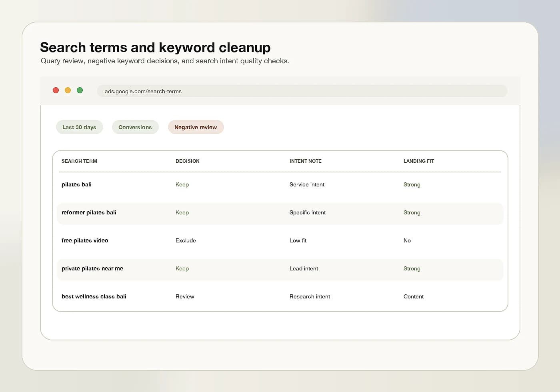
Task: Click the LANDING FIT column header
Action: click(419, 161)
